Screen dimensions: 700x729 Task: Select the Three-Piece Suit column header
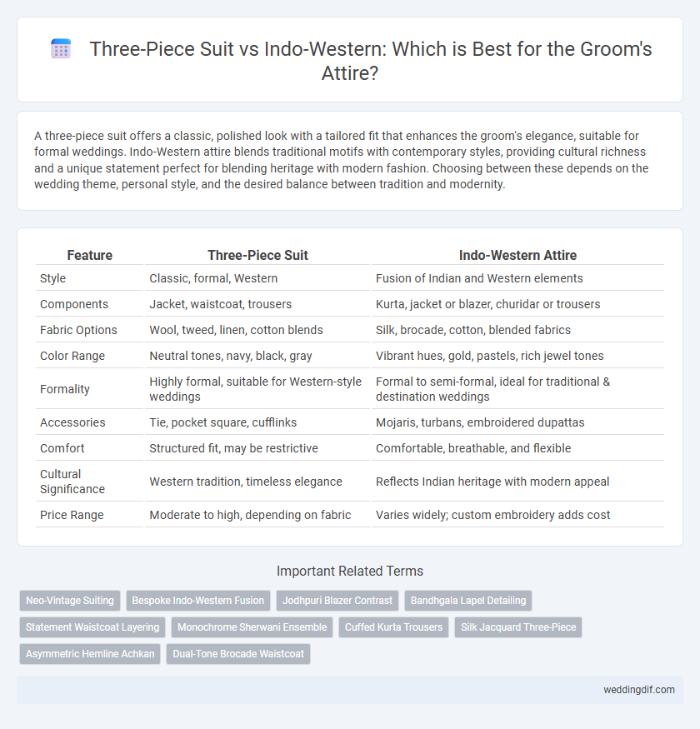257,255
